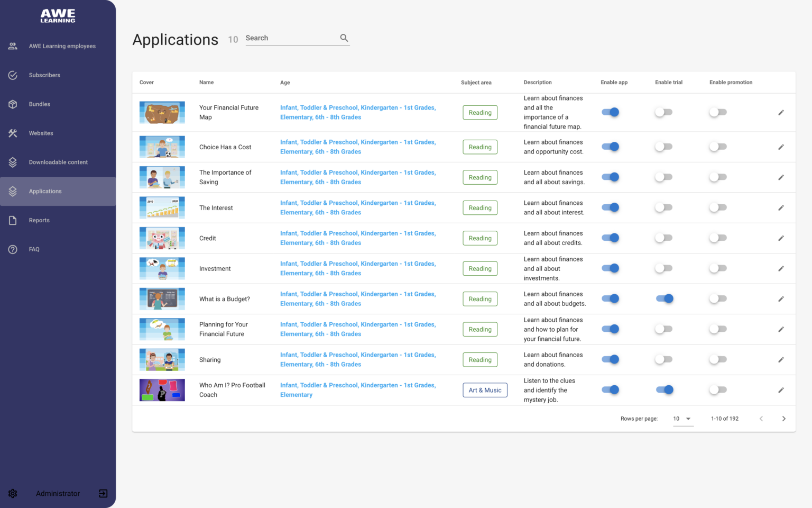812x508 pixels.
Task: Disable the app toggle for Investment
Action: pyautogui.click(x=611, y=268)
